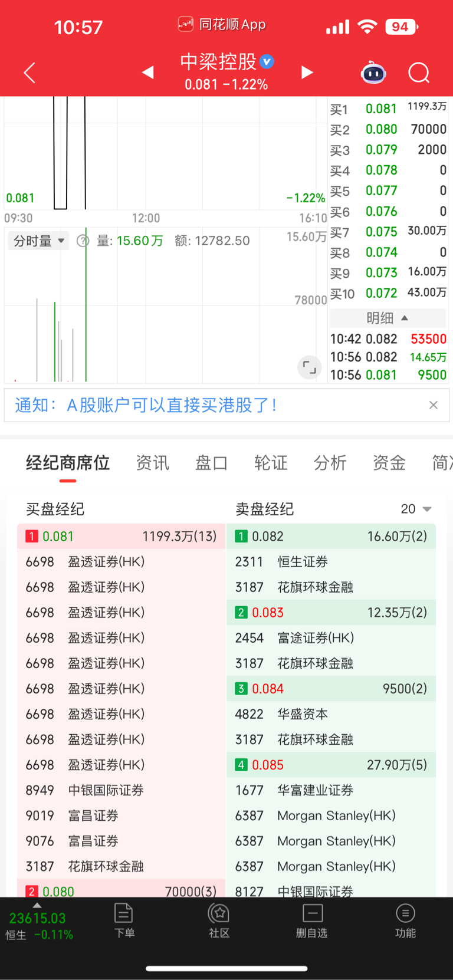Image resolution: width=453 pixels, height=980 pixels.
Task: Open the 下单 order icon
Action: pyautogui.click(x=124, y=920)
